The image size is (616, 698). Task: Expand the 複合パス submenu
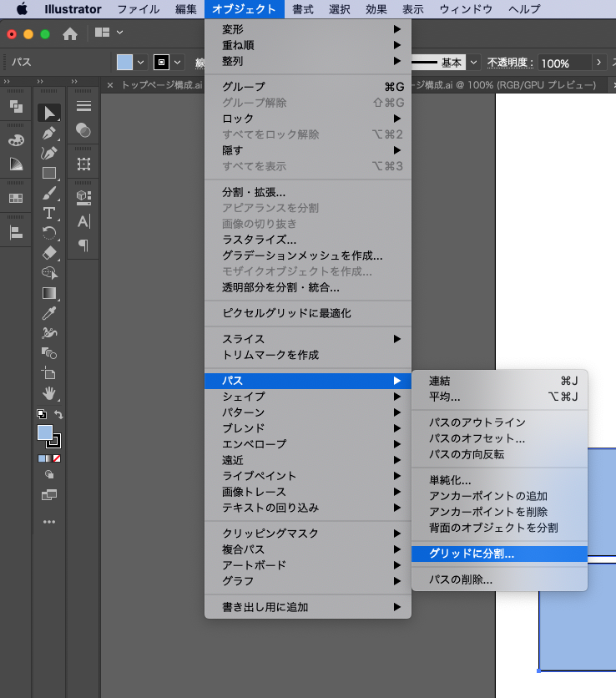pyautogui.click(x=307, y=549)
